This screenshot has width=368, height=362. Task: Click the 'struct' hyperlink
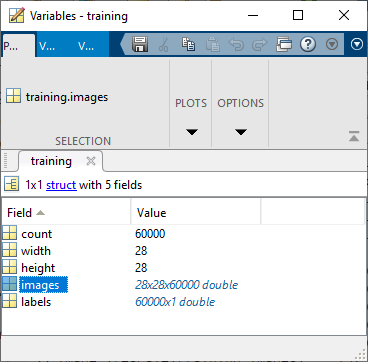pos(61,185)
